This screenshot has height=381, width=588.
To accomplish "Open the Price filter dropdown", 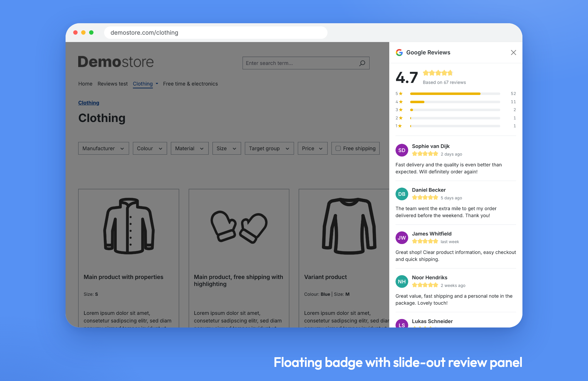I will [313, 148].
